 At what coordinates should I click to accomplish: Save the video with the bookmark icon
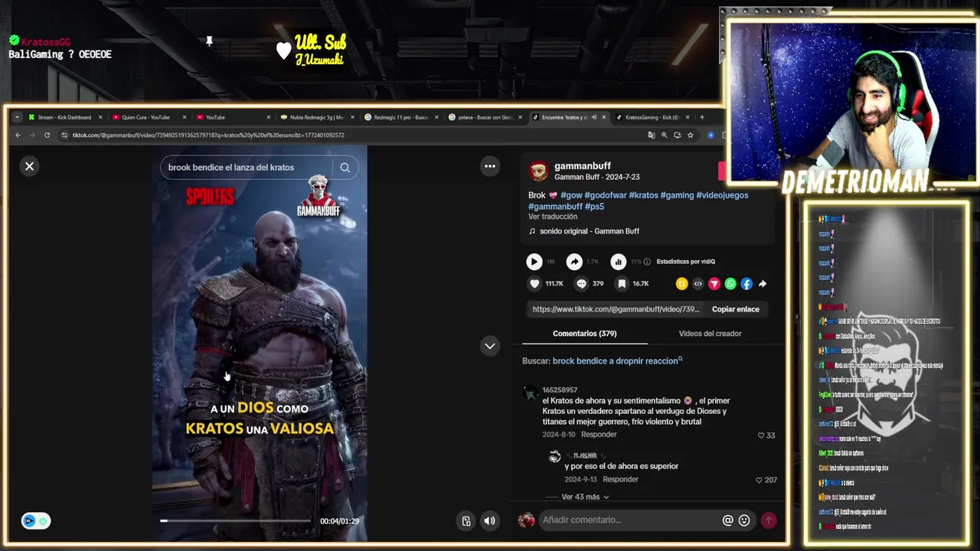coord(622,284)
